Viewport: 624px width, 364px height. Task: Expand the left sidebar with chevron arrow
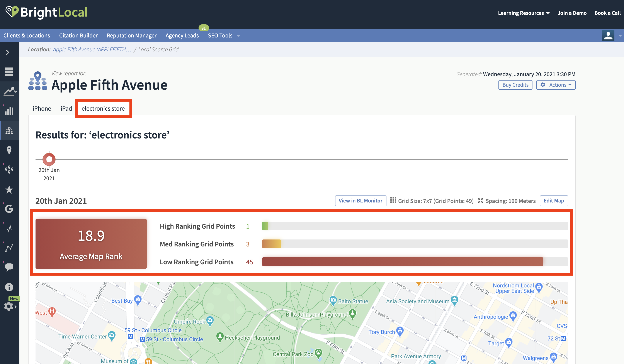coord(8,52)
